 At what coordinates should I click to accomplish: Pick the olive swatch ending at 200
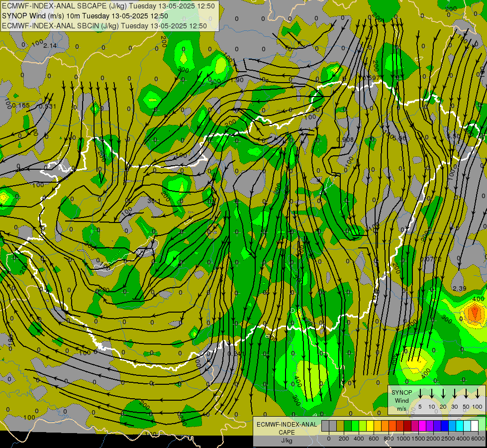[340, 426]
